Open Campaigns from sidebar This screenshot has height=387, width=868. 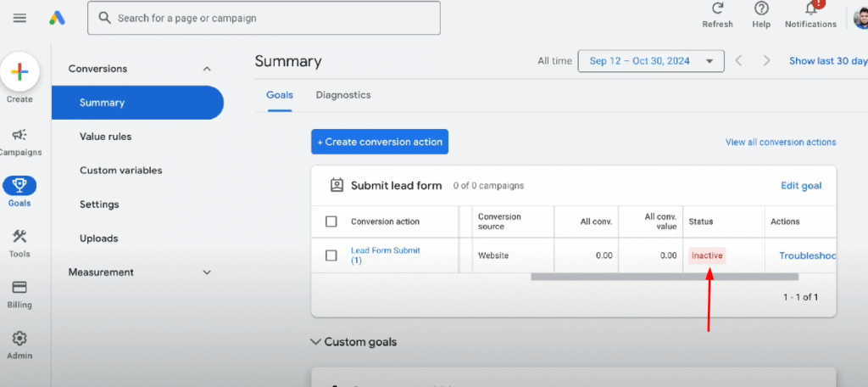coord(20,142)
